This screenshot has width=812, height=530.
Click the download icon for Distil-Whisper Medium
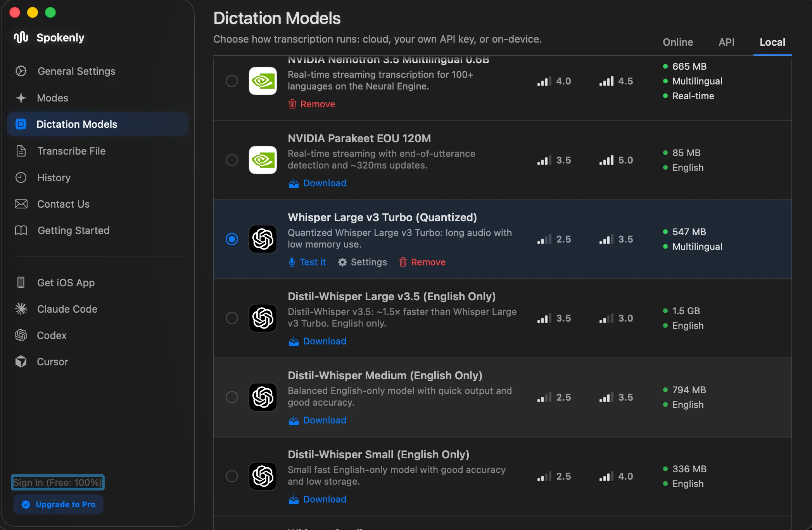pos(294,420)
